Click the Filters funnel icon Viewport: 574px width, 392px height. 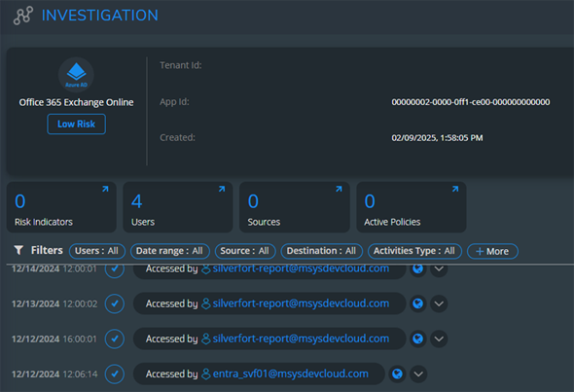pos(18,250)
